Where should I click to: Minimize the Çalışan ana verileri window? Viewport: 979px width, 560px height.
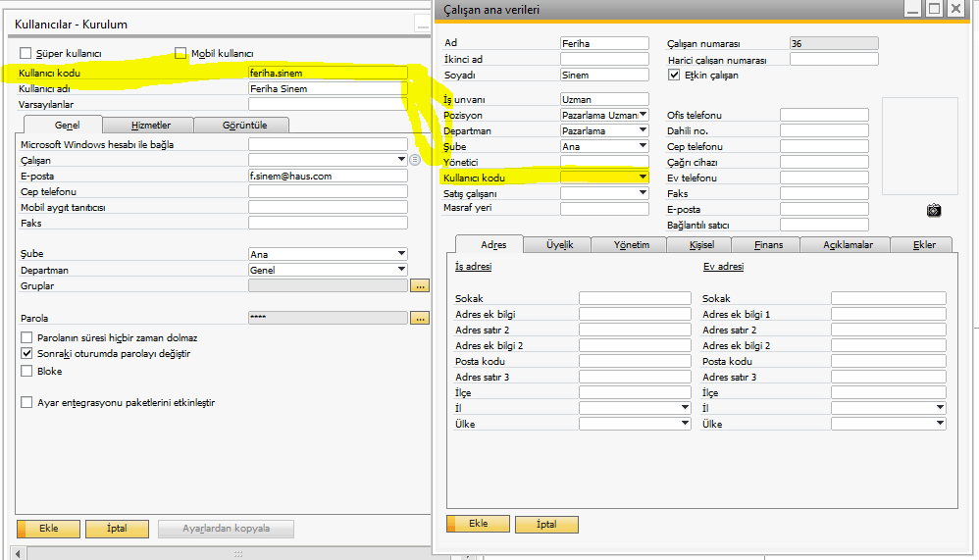(912, 9)
